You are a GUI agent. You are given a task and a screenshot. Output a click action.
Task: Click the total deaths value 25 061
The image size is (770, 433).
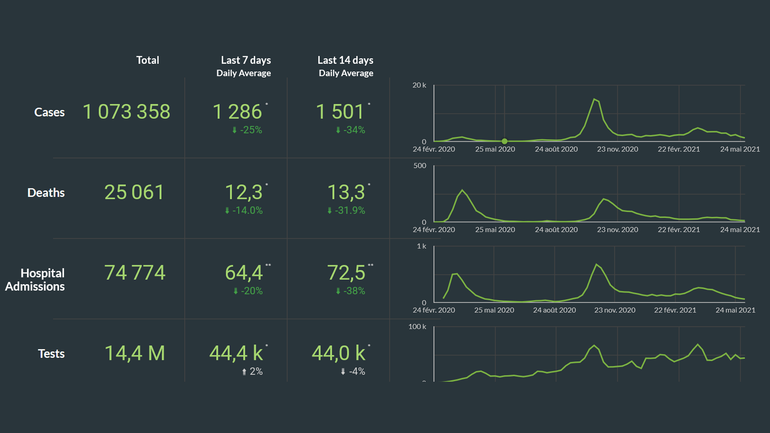(x=134, y=192)
